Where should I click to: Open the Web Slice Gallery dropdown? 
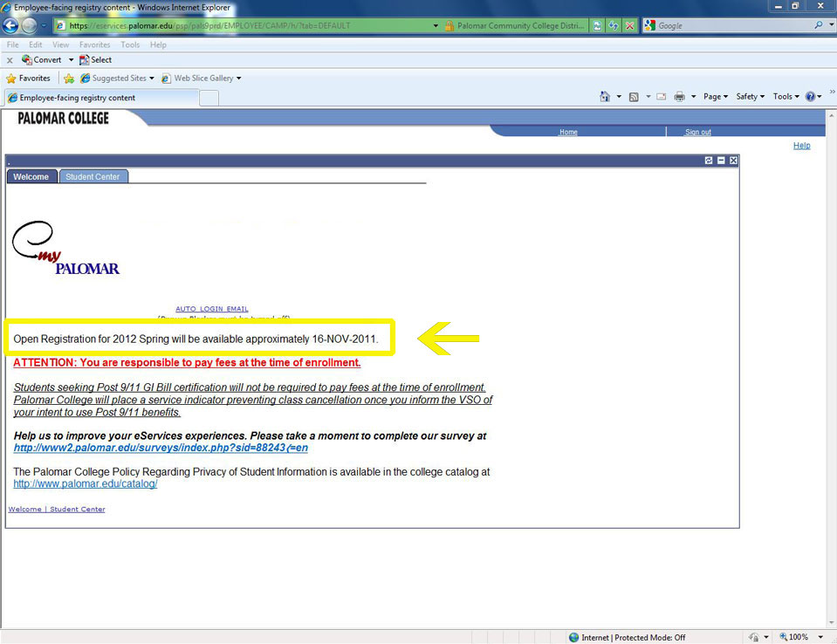coord(202,78)
